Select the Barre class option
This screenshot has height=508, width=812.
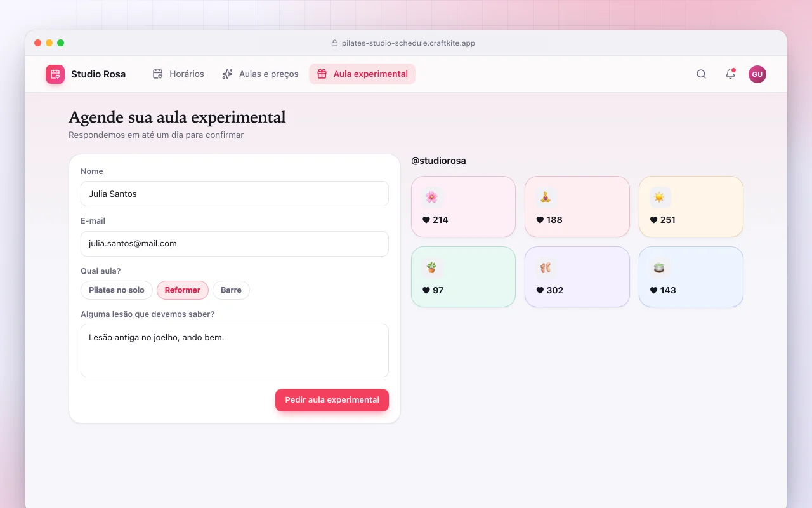pyautogui.click(x=231, y=290)
